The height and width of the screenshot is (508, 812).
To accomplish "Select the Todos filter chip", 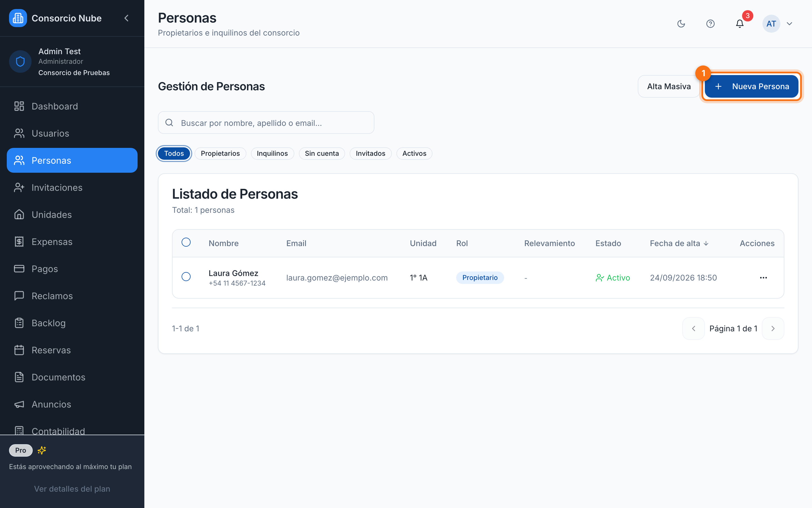I will click(174, 154).
